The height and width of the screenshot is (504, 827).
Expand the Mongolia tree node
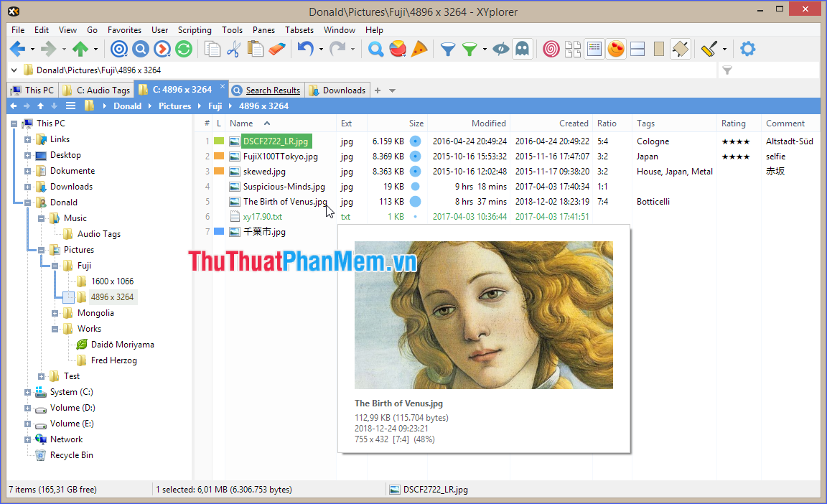click(x=55, y=313)
